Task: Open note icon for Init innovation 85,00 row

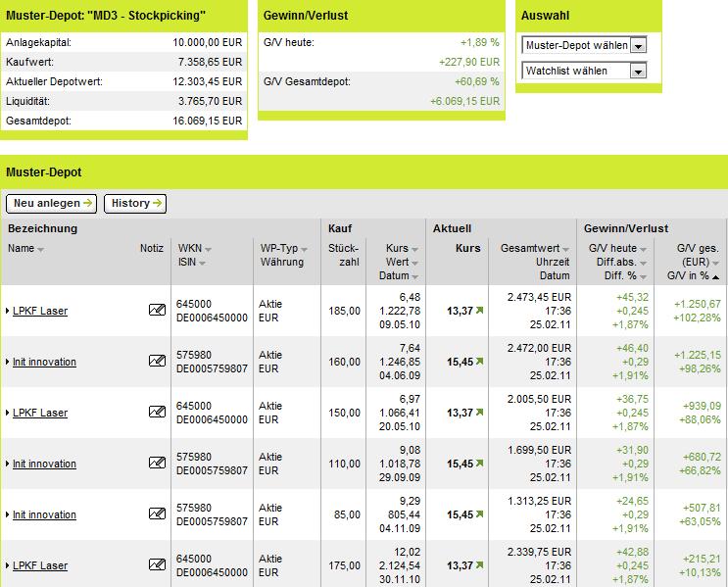Action: click(x=157, y=514)
